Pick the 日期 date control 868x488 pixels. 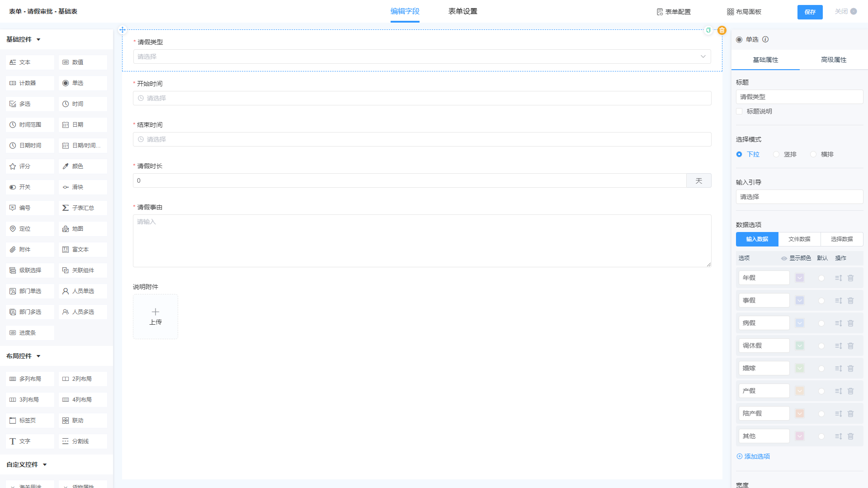[83, 125]
